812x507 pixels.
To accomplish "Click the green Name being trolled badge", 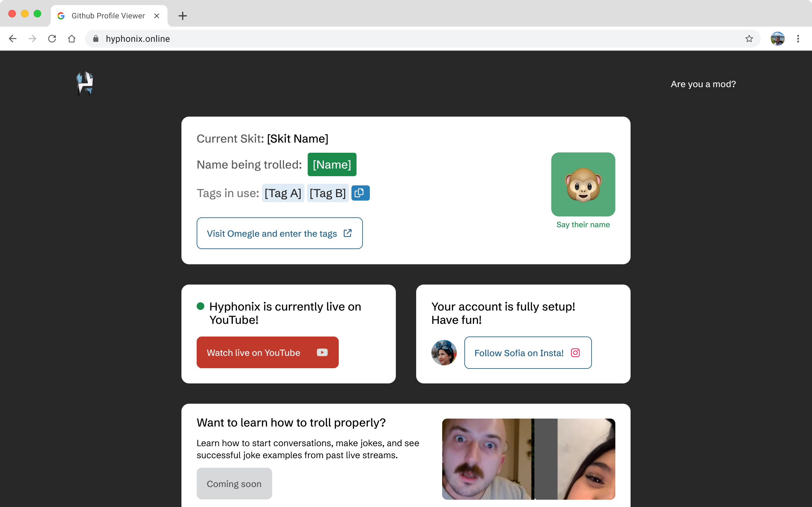I will click(x=331, y=164).
